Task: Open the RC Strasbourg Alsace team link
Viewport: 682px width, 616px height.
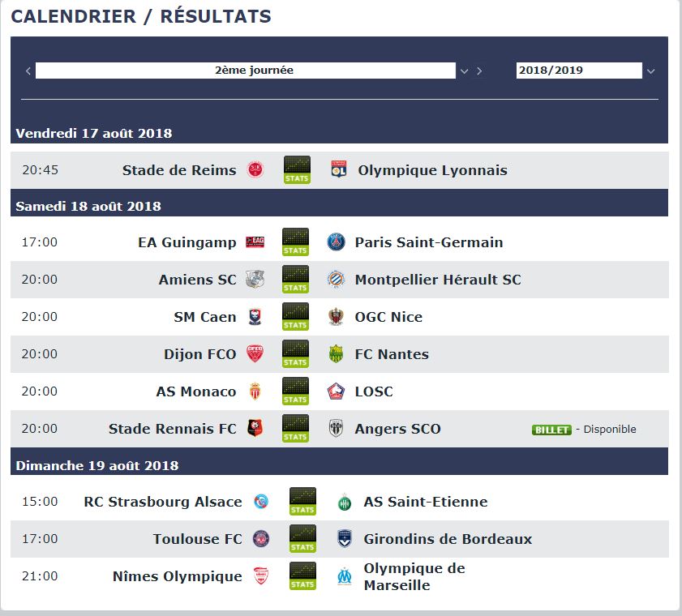Action: click(x=163, y=502)
